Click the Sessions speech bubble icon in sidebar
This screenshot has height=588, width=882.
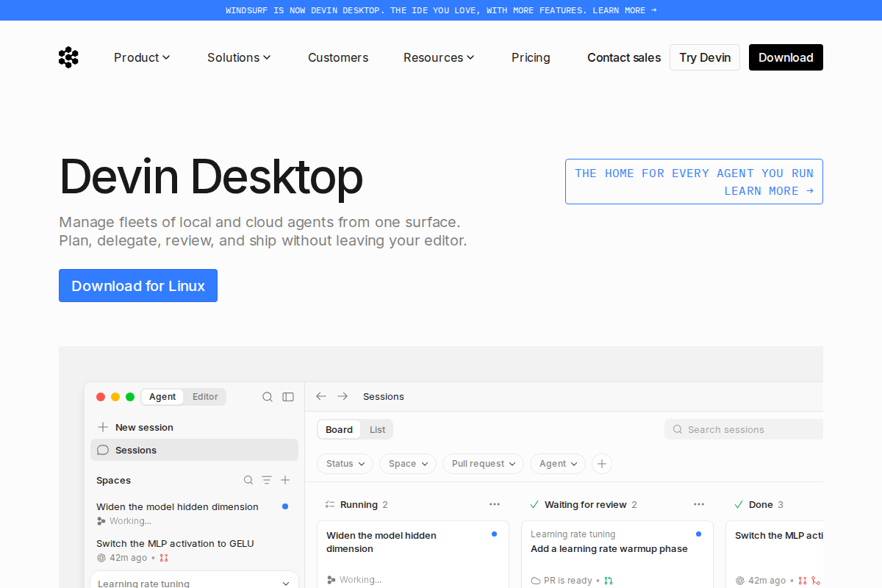103,450
